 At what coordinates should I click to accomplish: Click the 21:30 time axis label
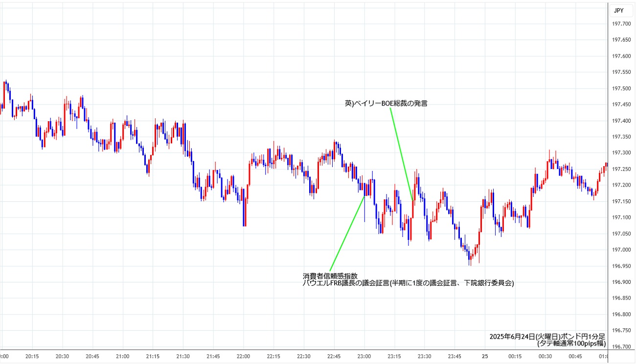(183, 356)
